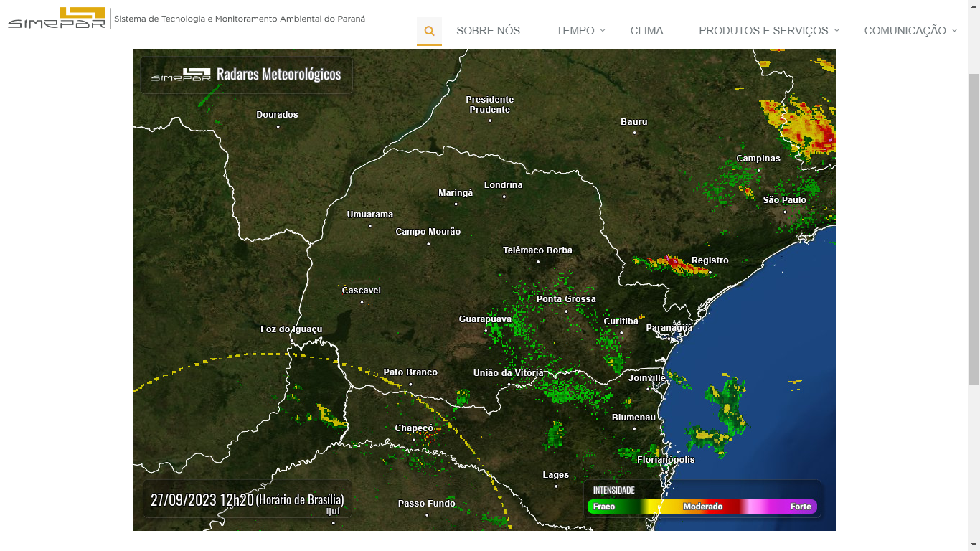
Task: Click the Moderado section of intensity scale
Action: tap(702, 507)
